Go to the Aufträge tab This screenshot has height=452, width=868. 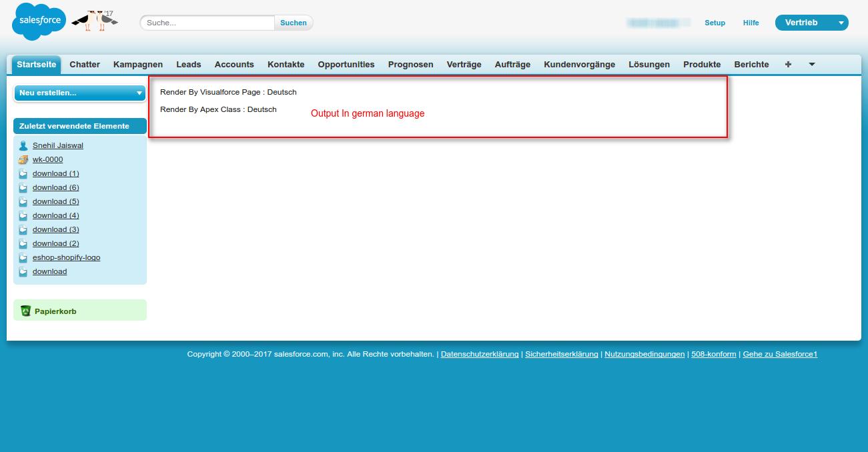coord(512,65)
